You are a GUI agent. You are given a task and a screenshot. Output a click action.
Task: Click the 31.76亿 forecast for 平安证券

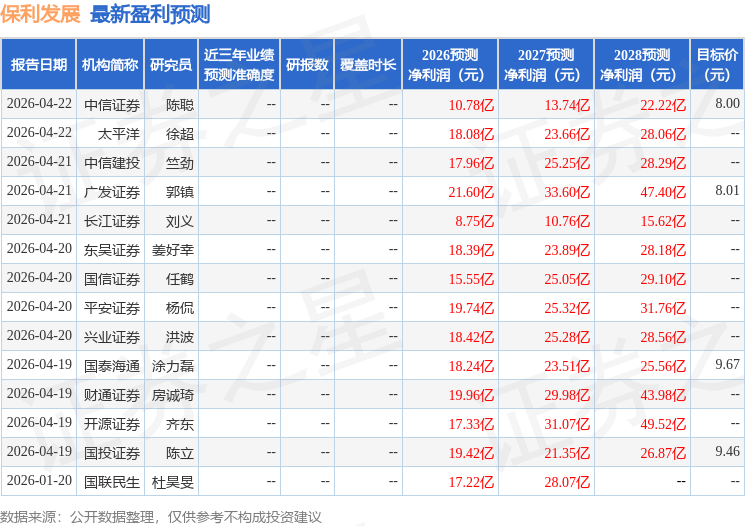pyautogui.click(x=663, y=308)
